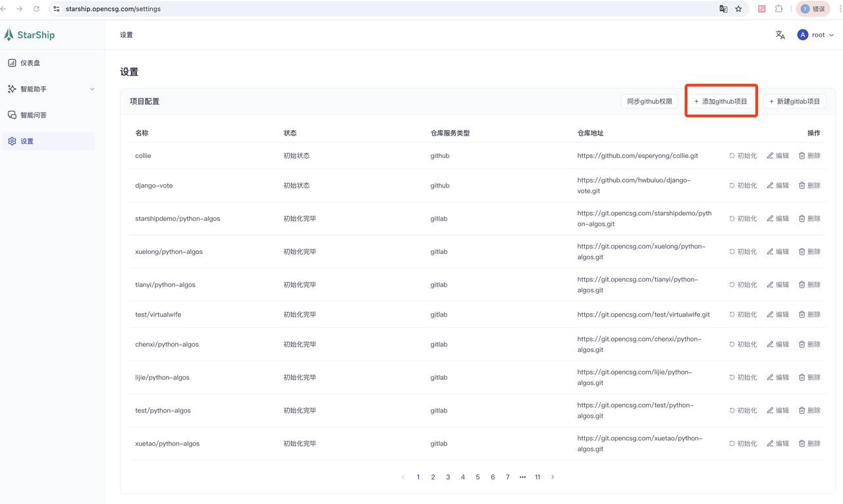Screen dimensions: 843x504
Task: Click the 同步github权限 button
Action: tap(649, 101)
